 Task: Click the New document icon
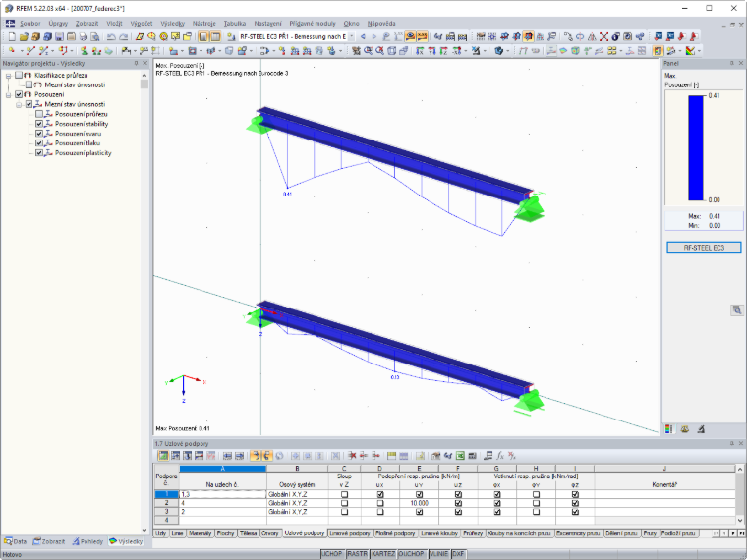point(12,36)
